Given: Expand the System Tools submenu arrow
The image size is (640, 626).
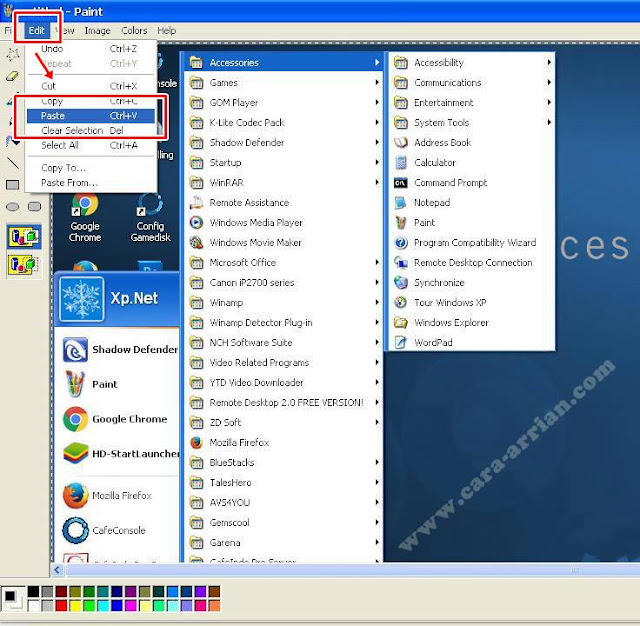Looking at the screenshot, I should pyautogui.click(x=549, y=122).
